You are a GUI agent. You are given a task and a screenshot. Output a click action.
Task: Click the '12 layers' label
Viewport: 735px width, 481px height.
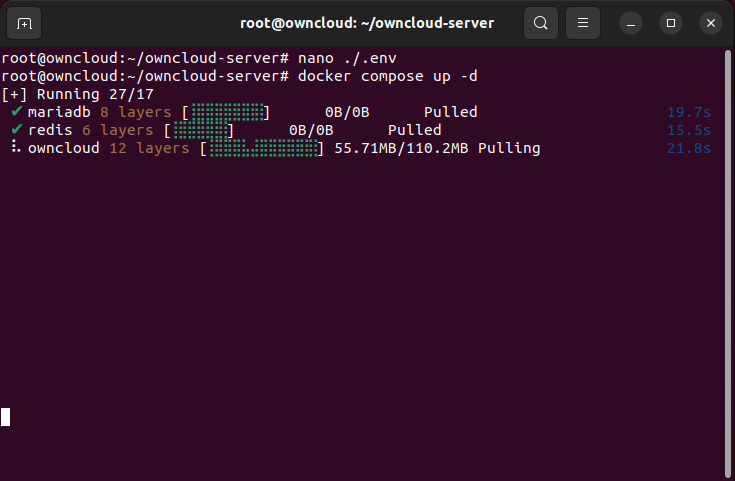150,148
